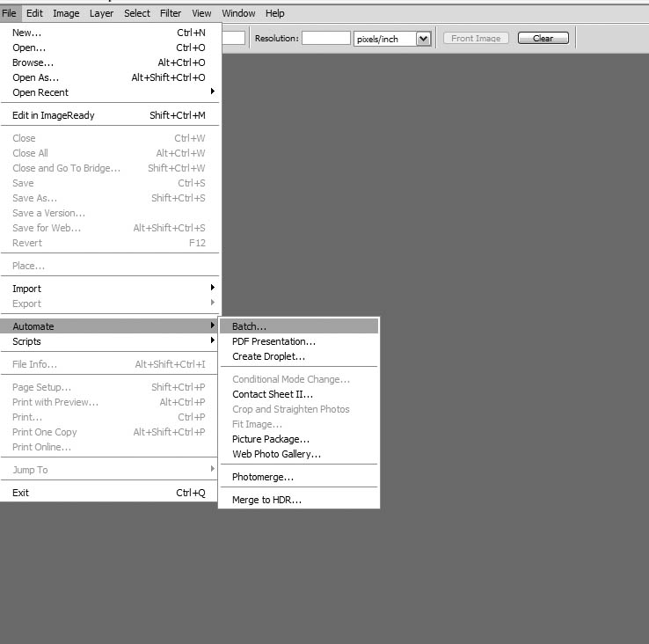Click Print with Preview... entry
This screenshot has width=649, height=644.
pyautogui.click(x=109, y=402)
